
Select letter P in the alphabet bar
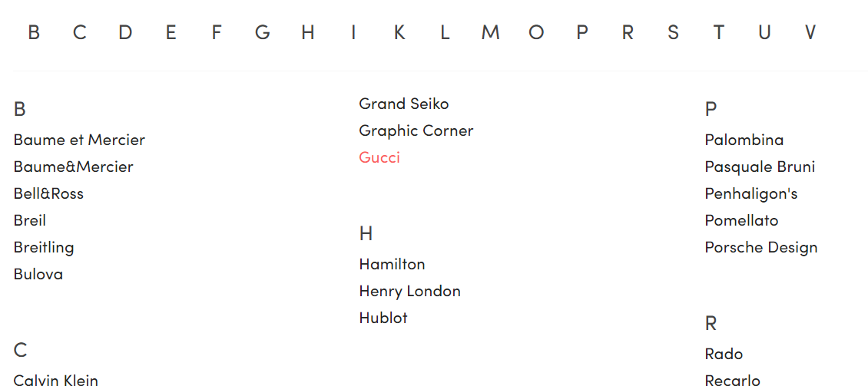[x=582, y=32]
